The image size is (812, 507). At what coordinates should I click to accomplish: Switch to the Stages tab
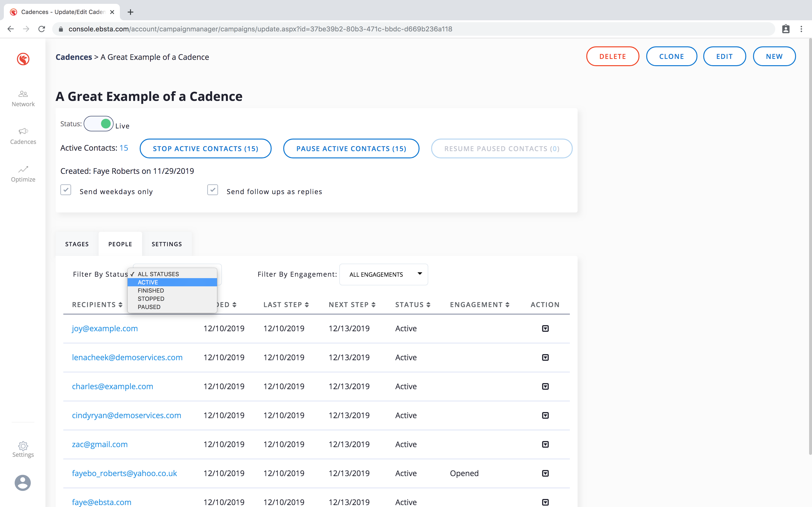77,244
